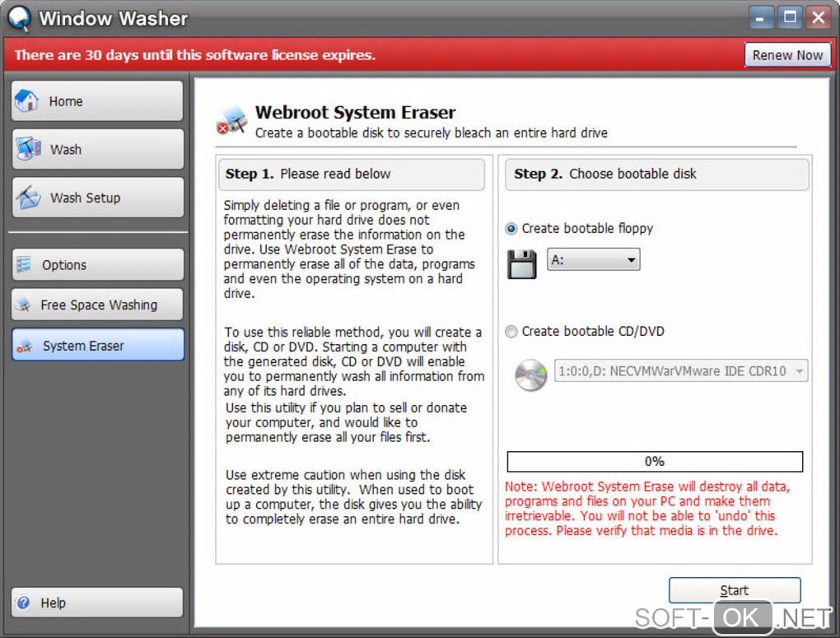This screenshot has height=638, width=840.
Task: Open Help from the sidebar
Action: tap(97, 603)
